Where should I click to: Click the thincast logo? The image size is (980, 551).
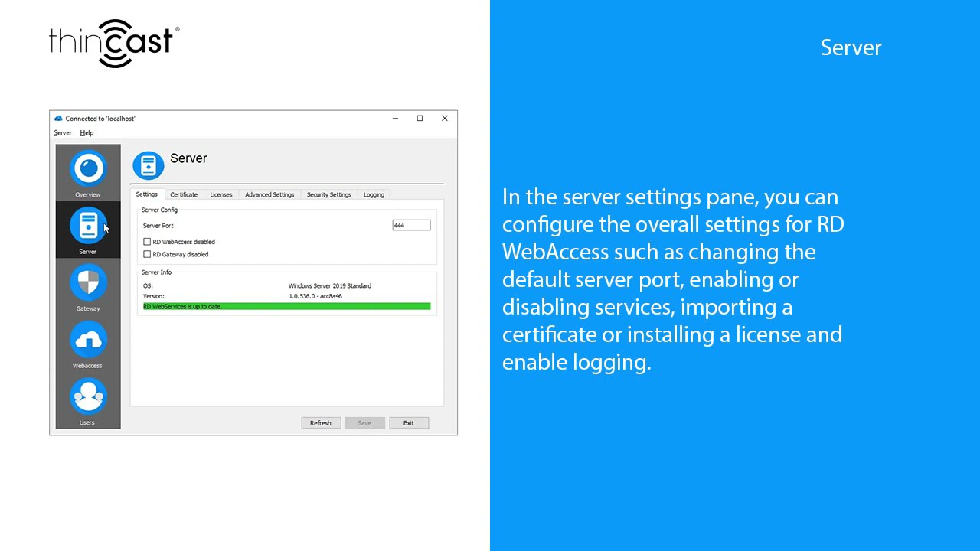coord(114,44)
